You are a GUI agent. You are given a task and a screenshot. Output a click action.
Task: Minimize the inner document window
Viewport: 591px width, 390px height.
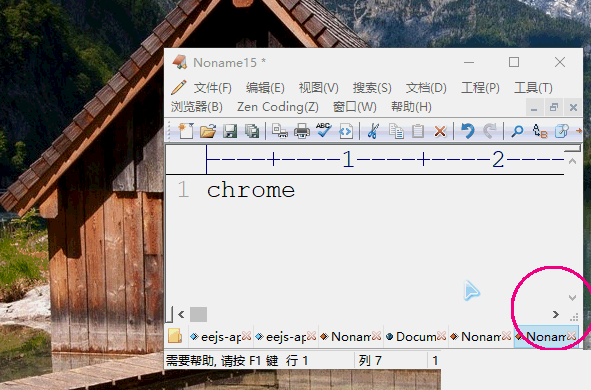(x=534, y=107)
